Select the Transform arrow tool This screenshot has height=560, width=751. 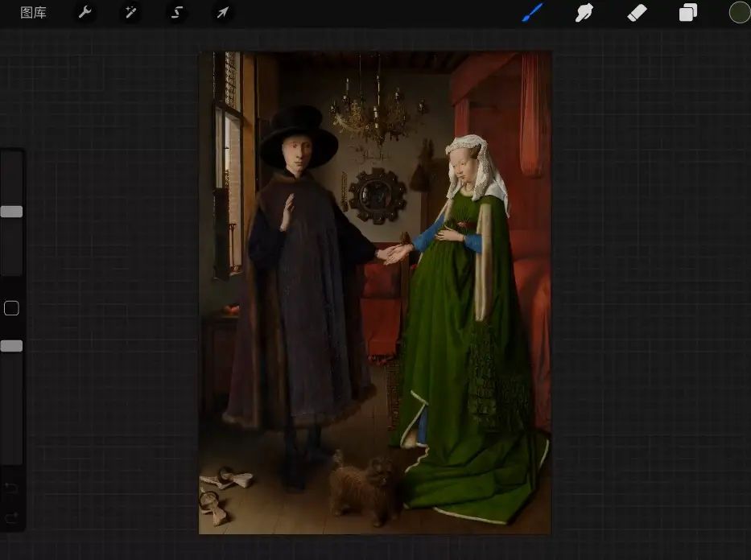point(222,13)
